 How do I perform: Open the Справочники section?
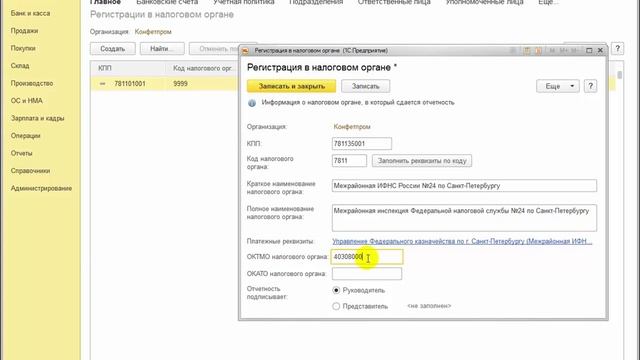click(31, 171)
